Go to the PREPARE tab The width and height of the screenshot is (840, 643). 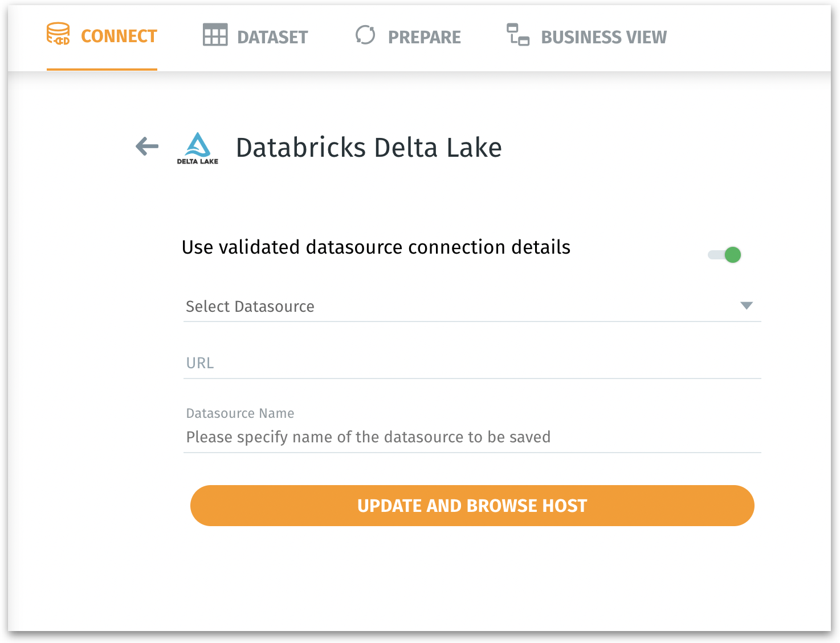coord(424,38)
